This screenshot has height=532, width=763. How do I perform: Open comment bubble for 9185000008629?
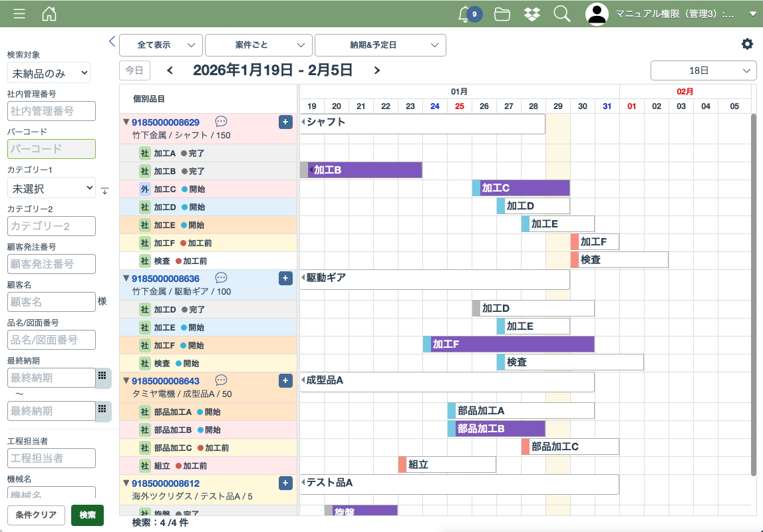pyautogui.click(x=222, y=122)
